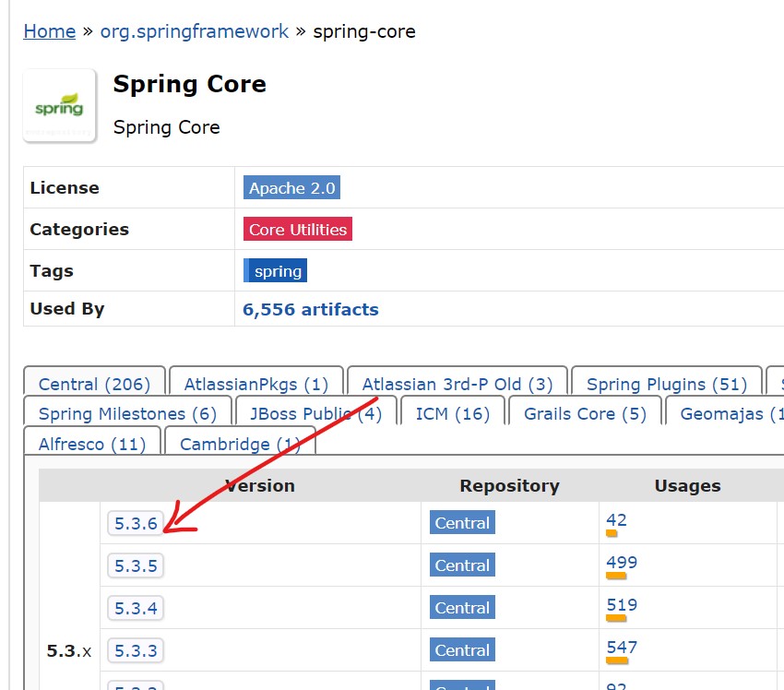Open version 5.3.5
The width and height of the screenshot is (784, 690).
(x=136, y=566)
